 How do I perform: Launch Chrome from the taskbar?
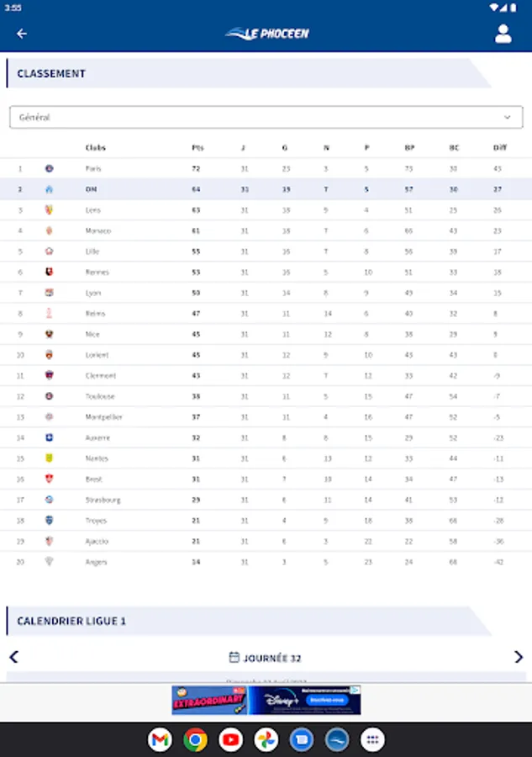point(196,739)
